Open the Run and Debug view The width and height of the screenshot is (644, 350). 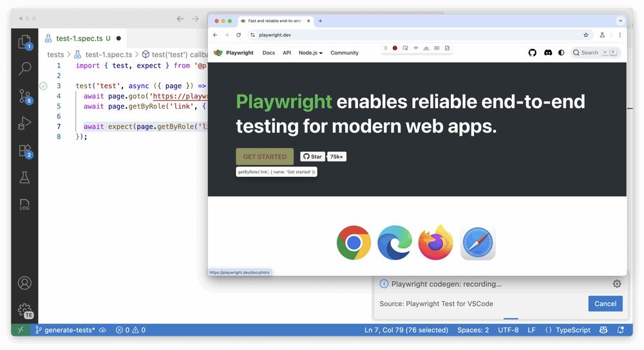coord(24,123)
